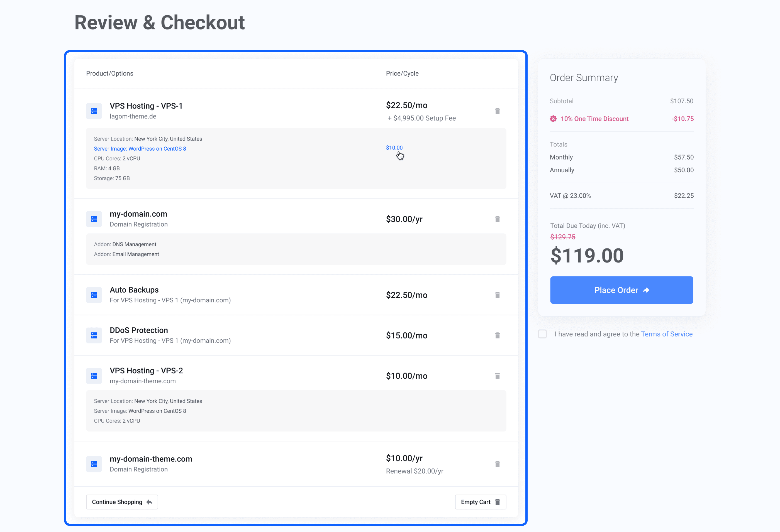780x532 pixels.
Task: Check the Terms of Service agreement checkbox
Action: coord(542,334)
